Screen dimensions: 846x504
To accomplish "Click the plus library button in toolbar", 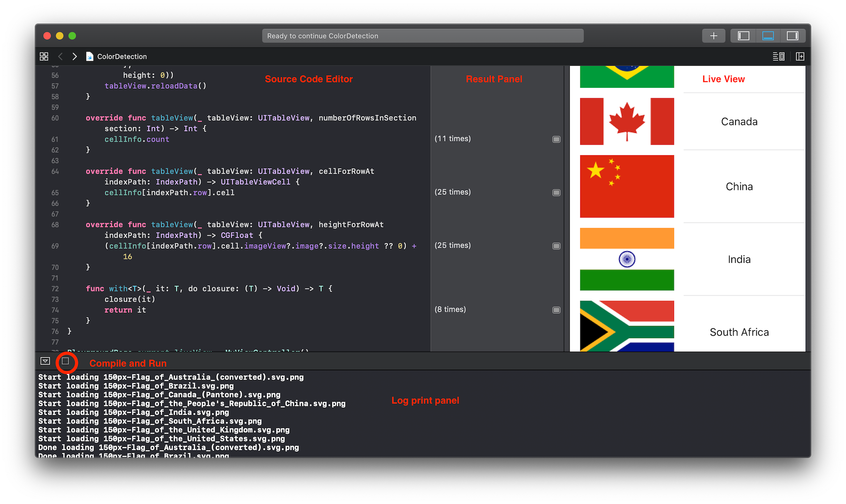I will [x=713, y=35].
